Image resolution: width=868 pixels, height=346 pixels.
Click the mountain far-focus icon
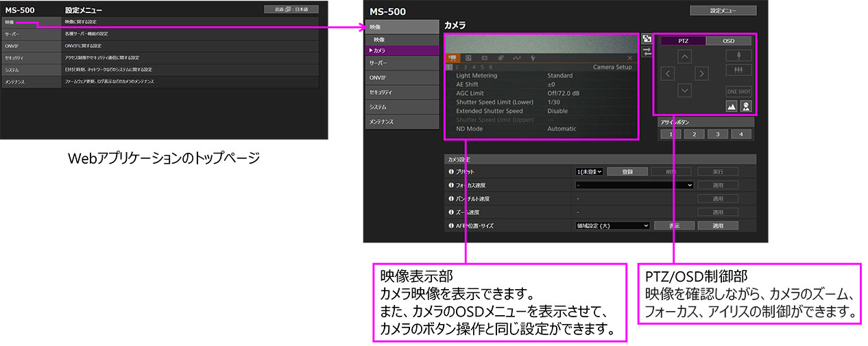coord(732,106)
